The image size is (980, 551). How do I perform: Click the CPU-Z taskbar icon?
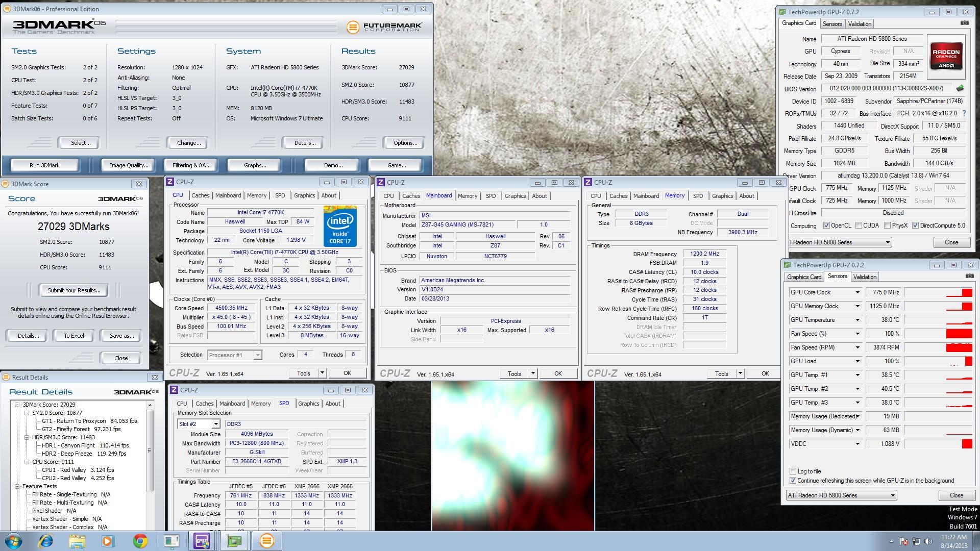(202, 541)
